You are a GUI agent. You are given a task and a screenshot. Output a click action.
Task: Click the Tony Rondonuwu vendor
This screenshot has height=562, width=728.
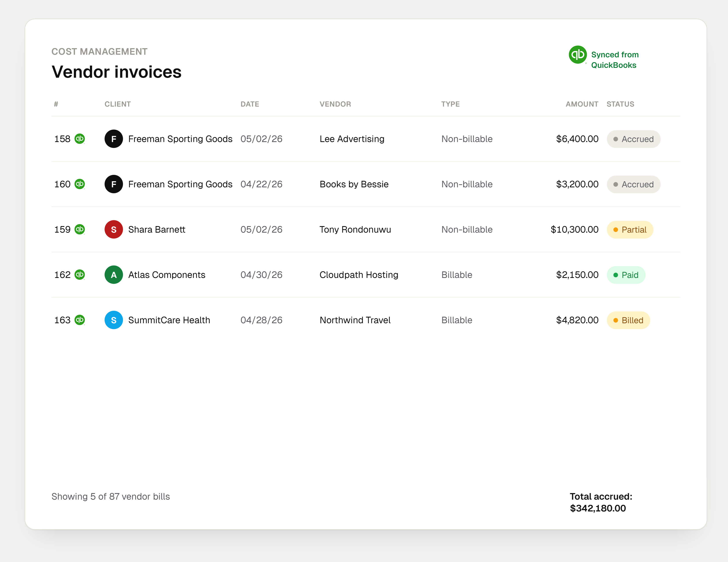tap(355, 229)
